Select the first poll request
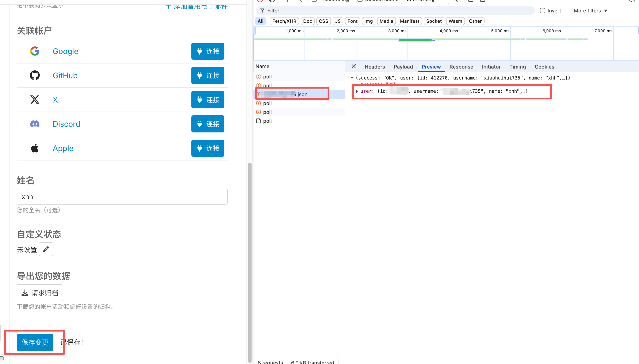This screenshot has width=639, height=364. click(299, 77)
